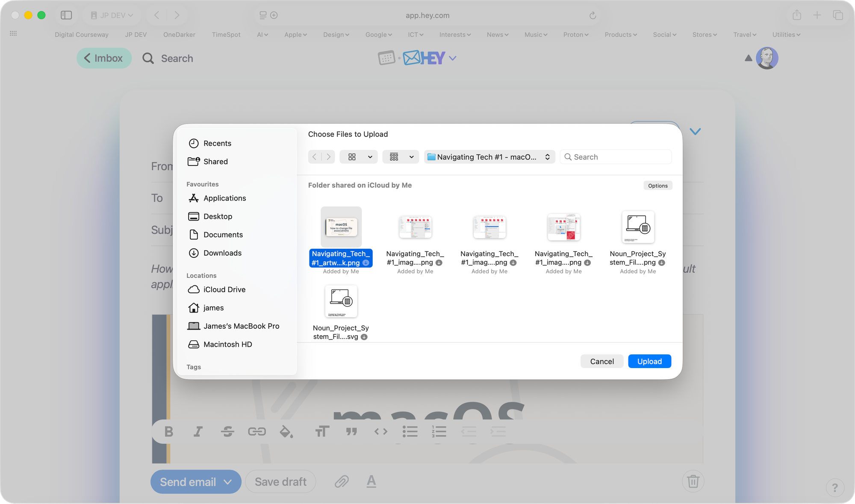Open Digital Courseway bookmark
This screenshot has height=504, width=855.
82,35
